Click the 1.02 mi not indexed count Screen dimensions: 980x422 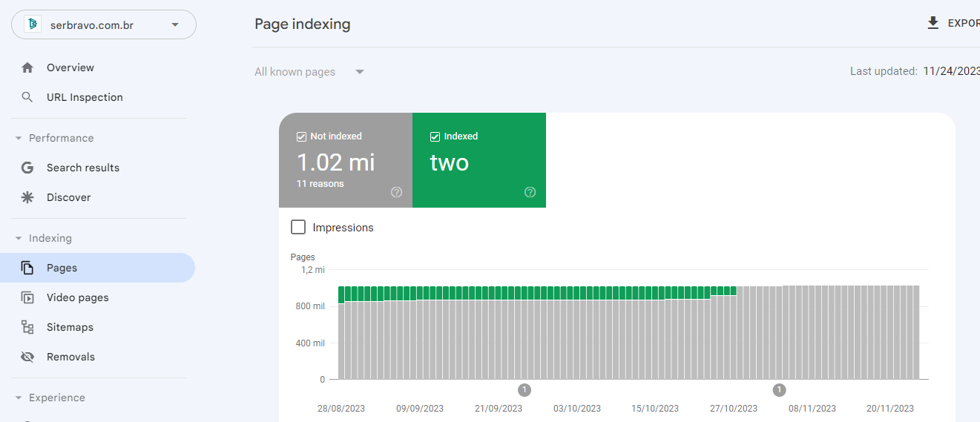pos(335,162)
